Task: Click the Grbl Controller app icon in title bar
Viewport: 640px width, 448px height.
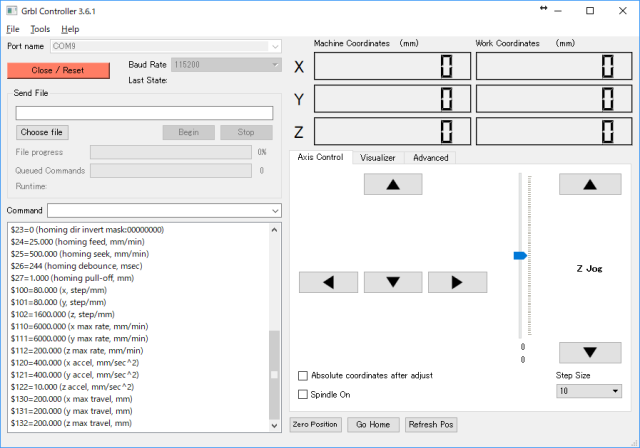Action: 11,11
